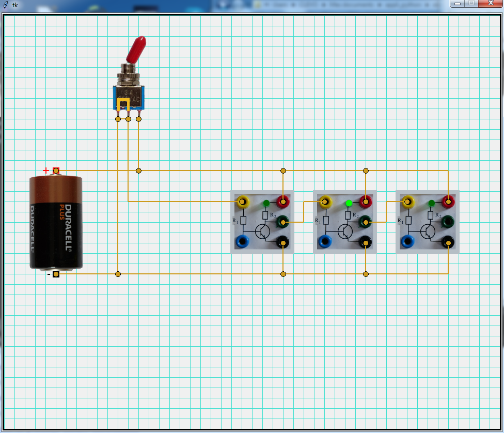Viewport: 504px width, 433px height.
Task: Click the green jack on the first transistor module
Action: 283,222
